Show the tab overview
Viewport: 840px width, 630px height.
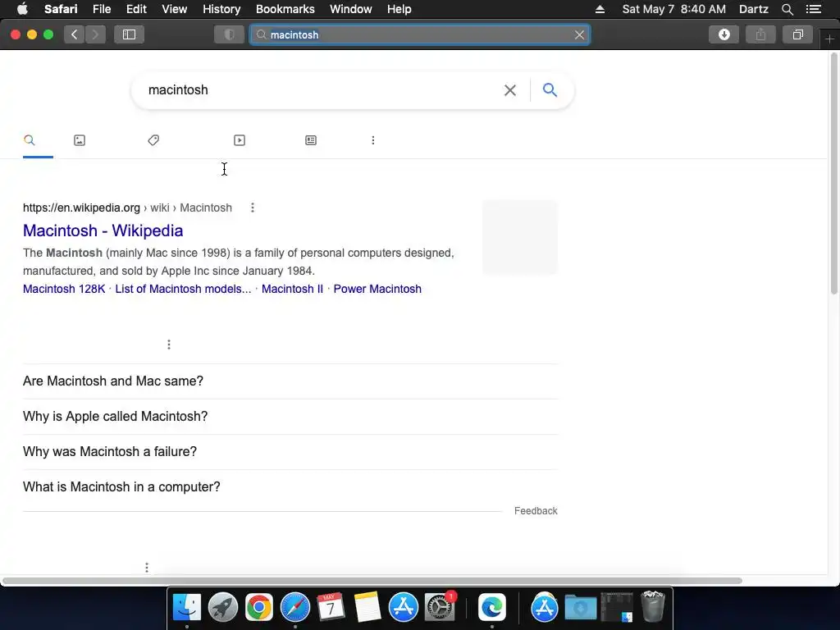click(x=797, y=34)
